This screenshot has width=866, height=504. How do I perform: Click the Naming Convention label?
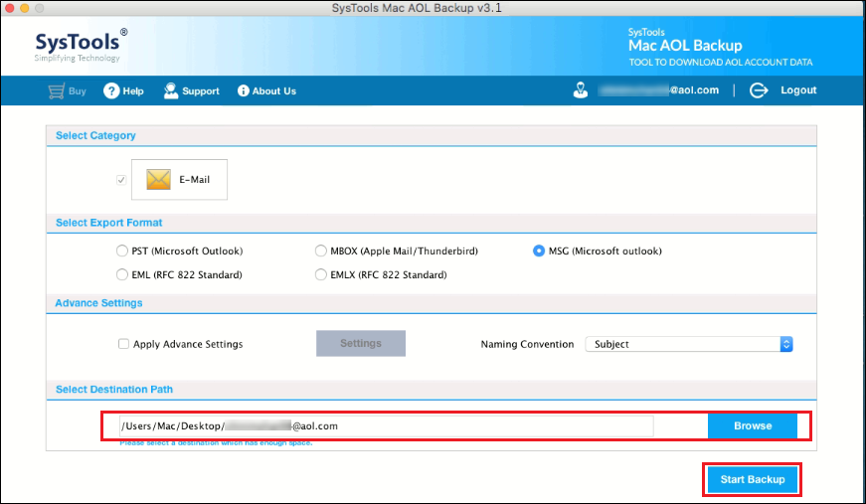click(x=527, y=344)
